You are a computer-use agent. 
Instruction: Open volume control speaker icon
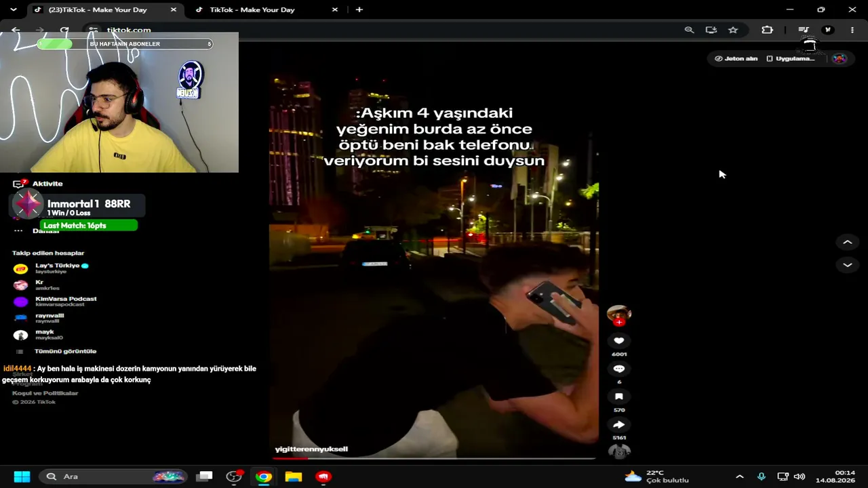(800, 476)
